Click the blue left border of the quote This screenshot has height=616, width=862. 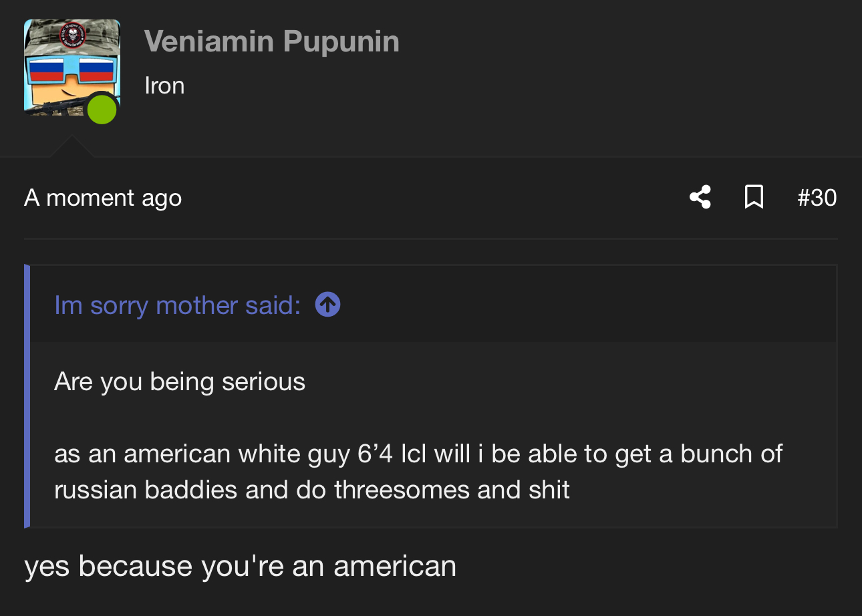coord(27,396)
